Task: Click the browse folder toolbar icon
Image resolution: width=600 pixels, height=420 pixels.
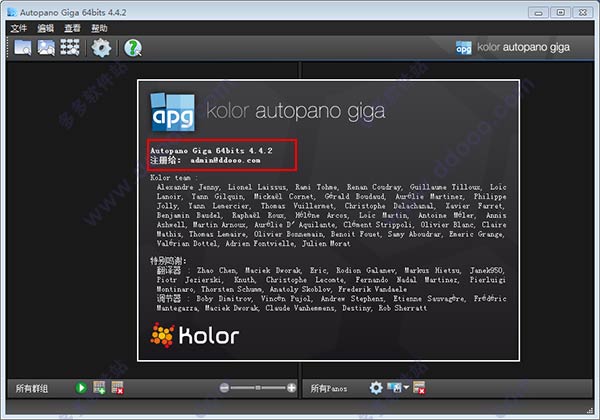Action: (x=23, y=48)
